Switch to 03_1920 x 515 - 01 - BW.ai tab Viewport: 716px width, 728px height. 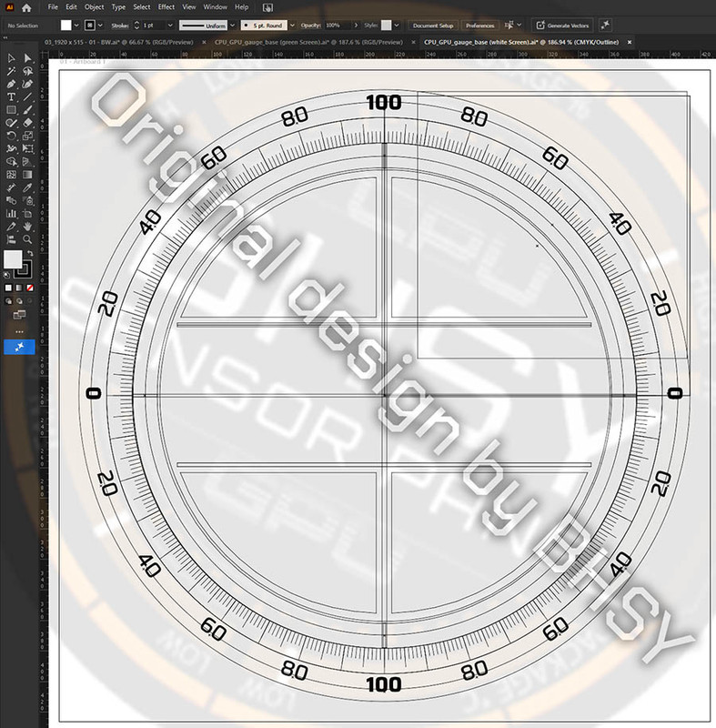(x=119, y=42)
